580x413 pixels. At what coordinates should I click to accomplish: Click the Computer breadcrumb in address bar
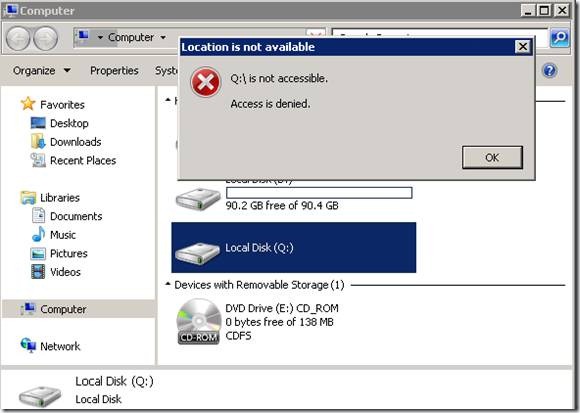pyautogui.click(x=131, y=37)
